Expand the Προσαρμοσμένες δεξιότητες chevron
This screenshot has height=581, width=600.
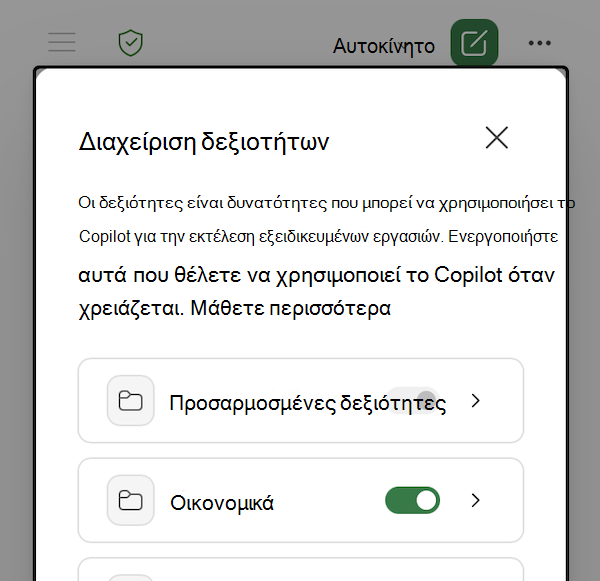coord(475,401)
